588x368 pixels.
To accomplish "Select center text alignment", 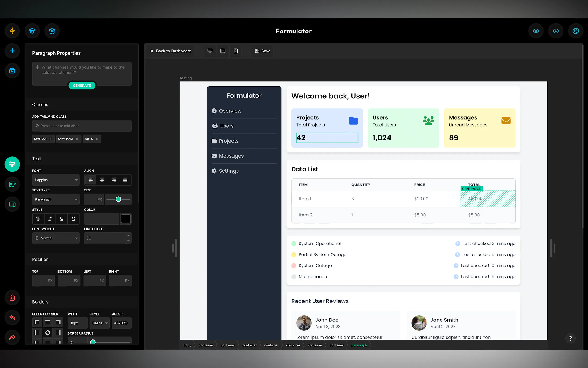I will 102,180.
